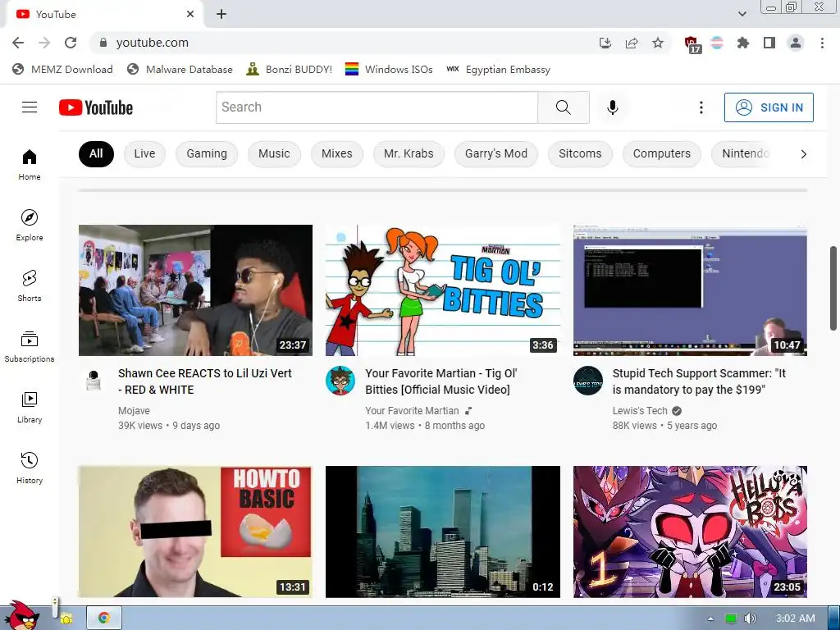This screenshot has width=840, height=630.
Task: Click the search magnifier button
Action: (x=563, y=107)
